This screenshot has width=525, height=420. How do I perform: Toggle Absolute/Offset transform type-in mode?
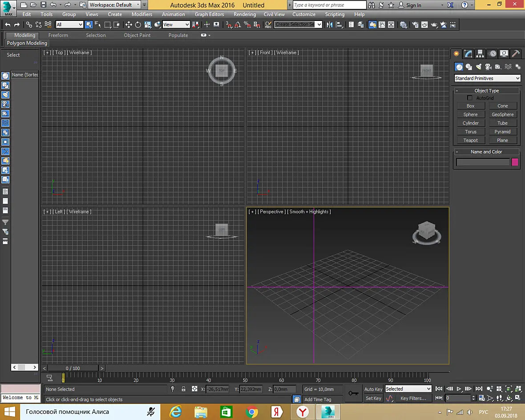pos(194,389)
